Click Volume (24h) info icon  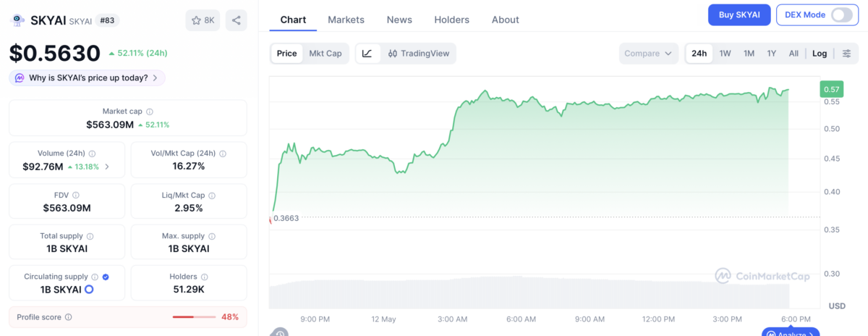(x=92, y=154)
